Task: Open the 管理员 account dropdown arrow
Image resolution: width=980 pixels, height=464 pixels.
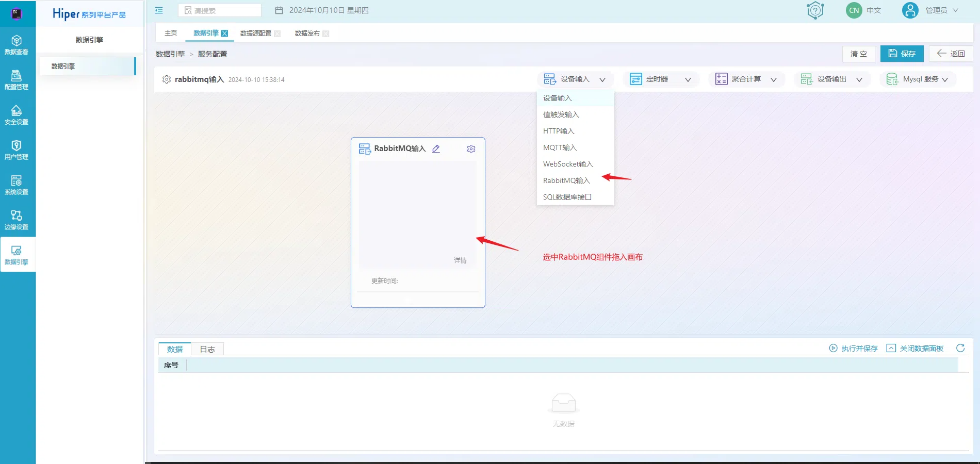Action: tap(955, 10)
